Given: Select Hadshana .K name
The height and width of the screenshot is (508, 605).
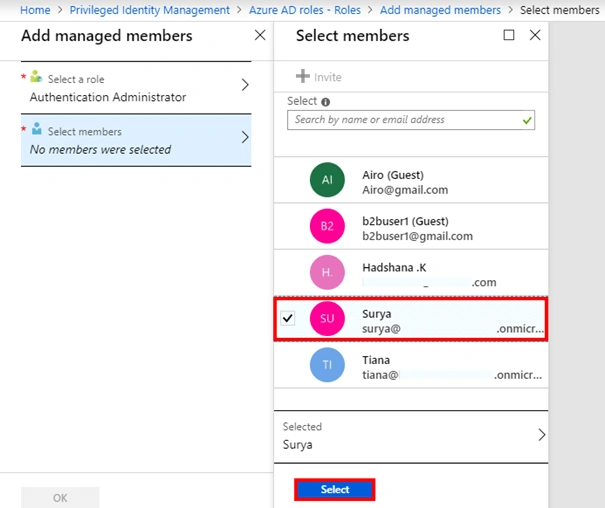Looking at the screenshot, I should point(394,268).
